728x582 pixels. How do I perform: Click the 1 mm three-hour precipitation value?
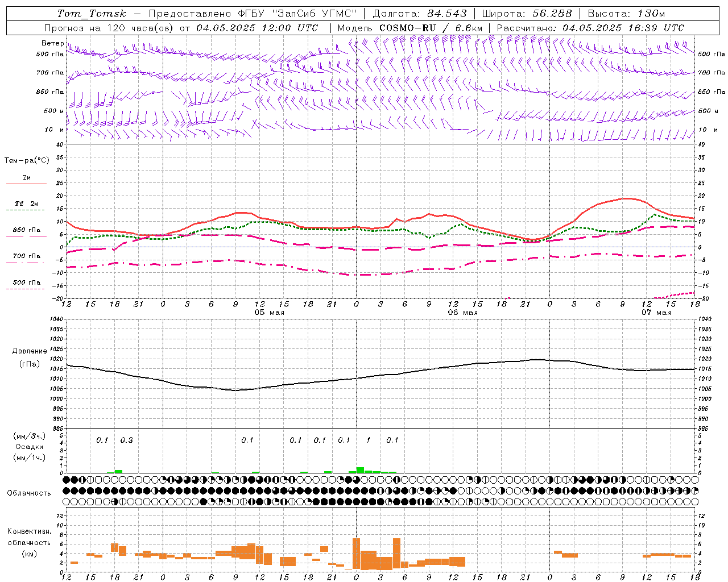(368, 440)
